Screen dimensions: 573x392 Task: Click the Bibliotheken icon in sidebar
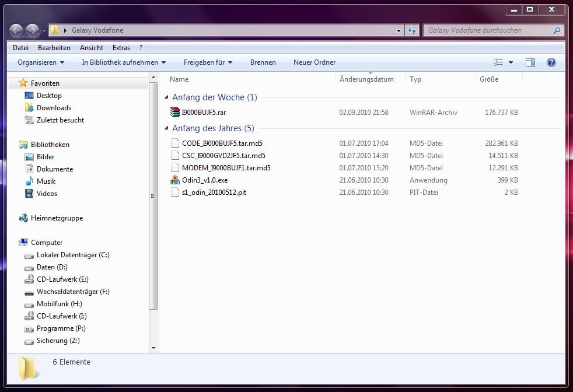(x=23, y=145)
